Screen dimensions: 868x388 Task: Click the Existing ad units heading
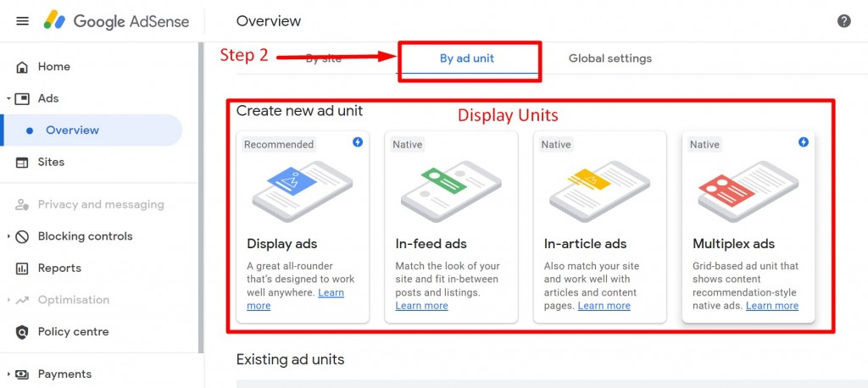[x=290, y=359]
